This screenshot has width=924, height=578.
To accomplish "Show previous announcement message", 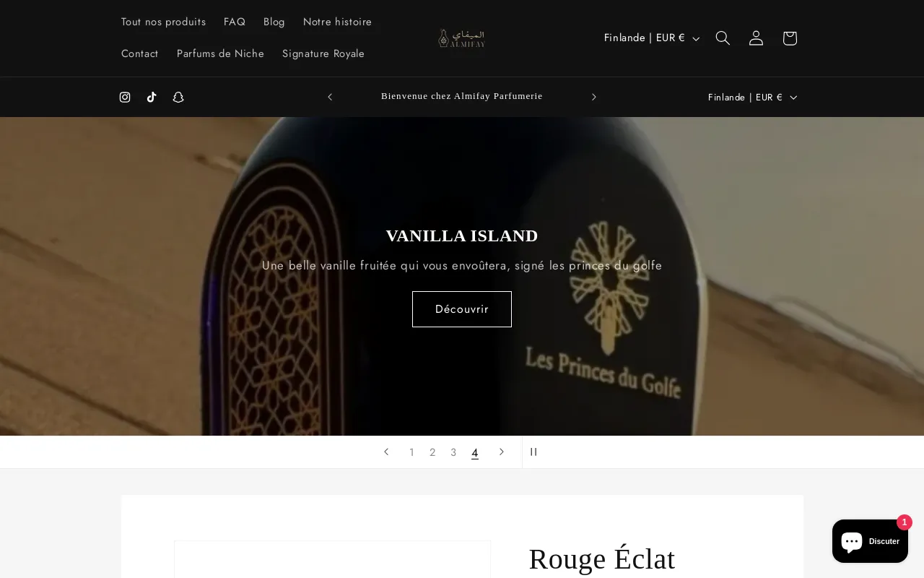I will click(330, 97).
